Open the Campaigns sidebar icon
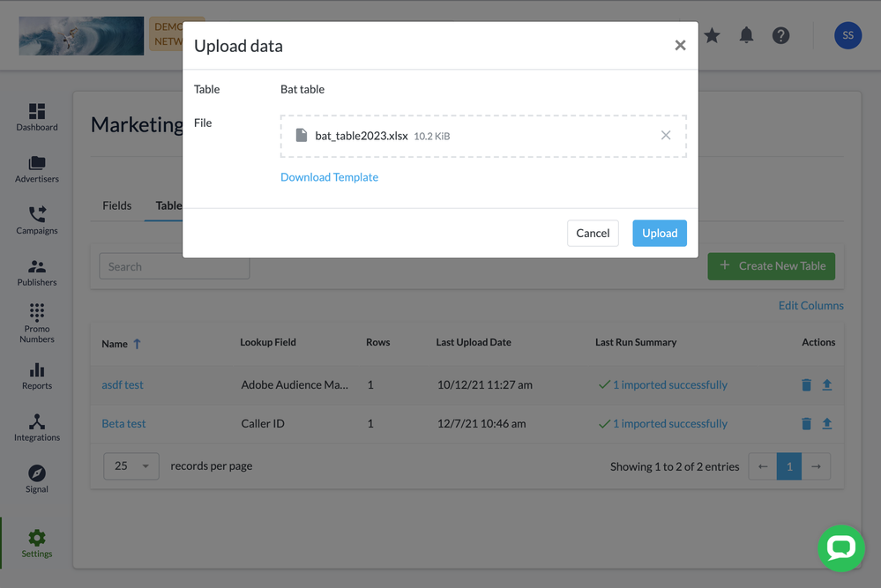 [36, 220]
